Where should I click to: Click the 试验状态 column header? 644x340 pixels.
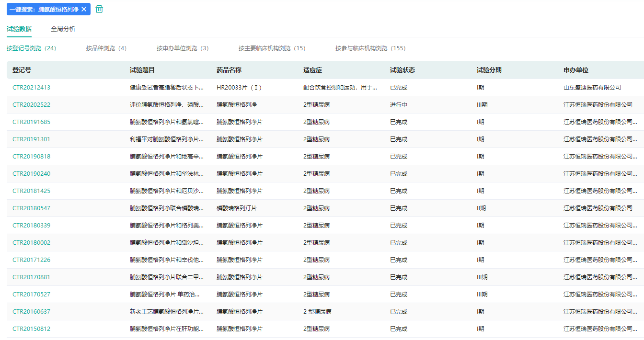402,70
